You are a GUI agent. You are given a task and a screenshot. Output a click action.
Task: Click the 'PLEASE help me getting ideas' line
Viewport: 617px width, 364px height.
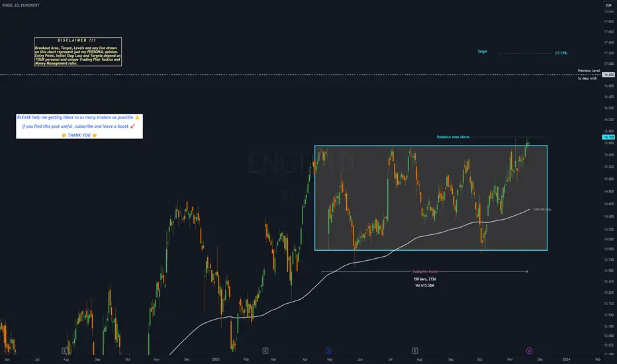coord(78,117)
